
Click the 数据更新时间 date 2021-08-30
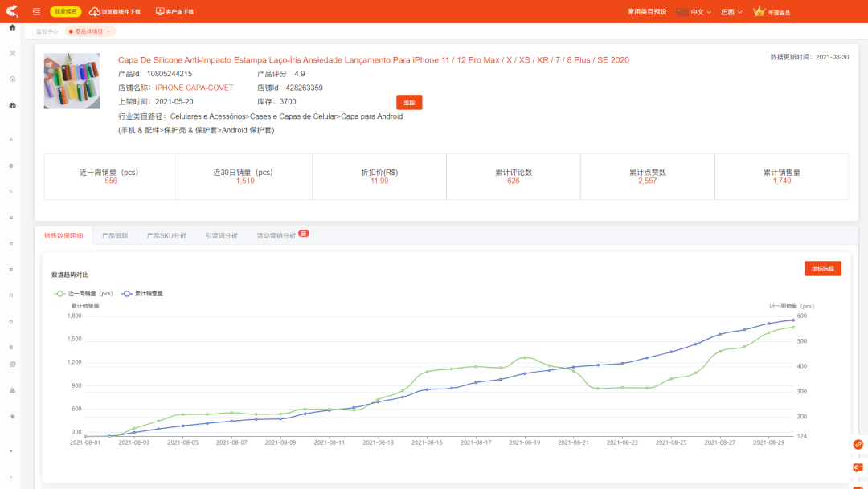[x=832, y=57]
